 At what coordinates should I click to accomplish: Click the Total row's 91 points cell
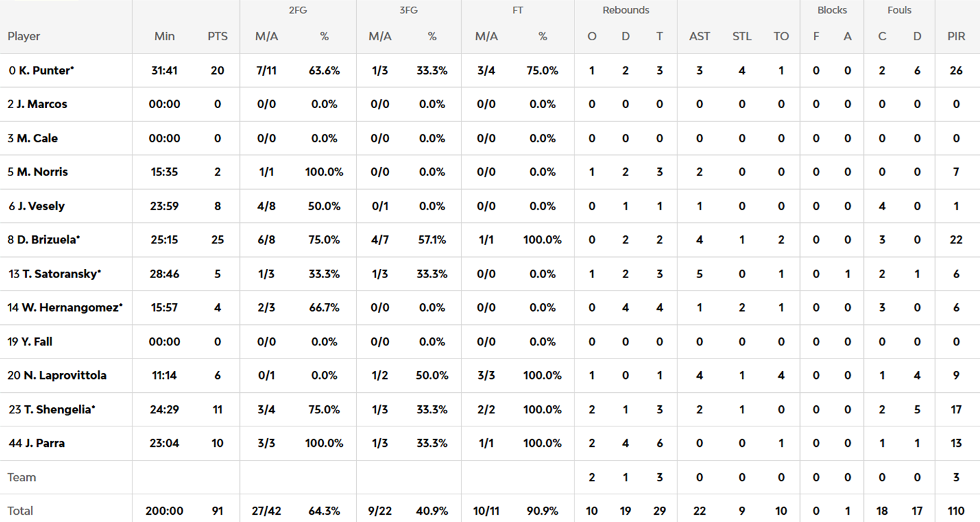click(x=218, y=511)
